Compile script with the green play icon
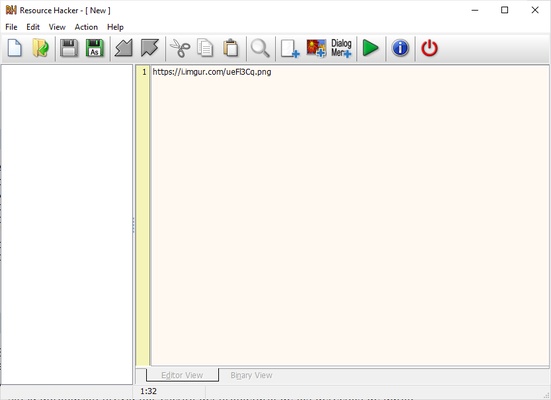 (370, 48)
